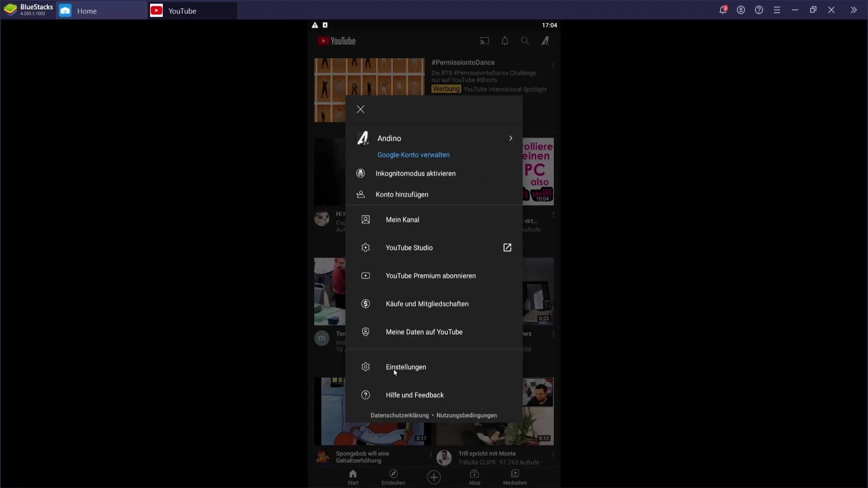Click the dollar icon for Käufe
The height and width of the screenshot is (488, 868).
point(366,304)
